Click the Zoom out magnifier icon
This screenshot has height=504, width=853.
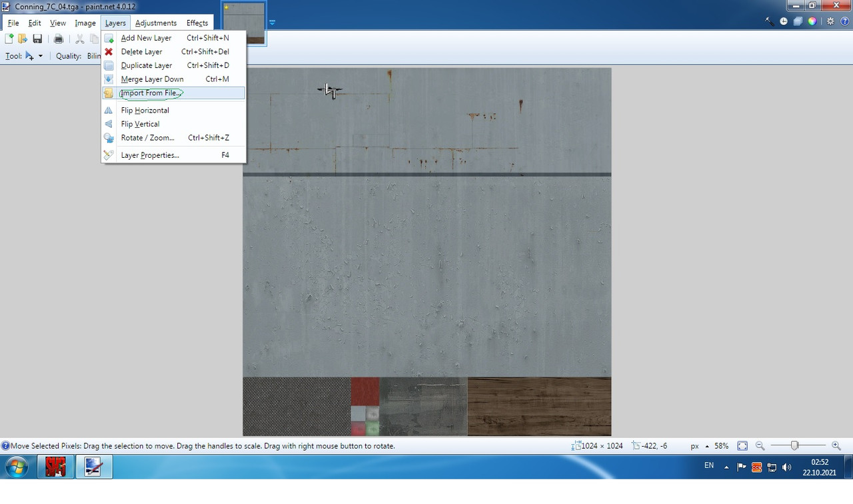coord(760,446)
